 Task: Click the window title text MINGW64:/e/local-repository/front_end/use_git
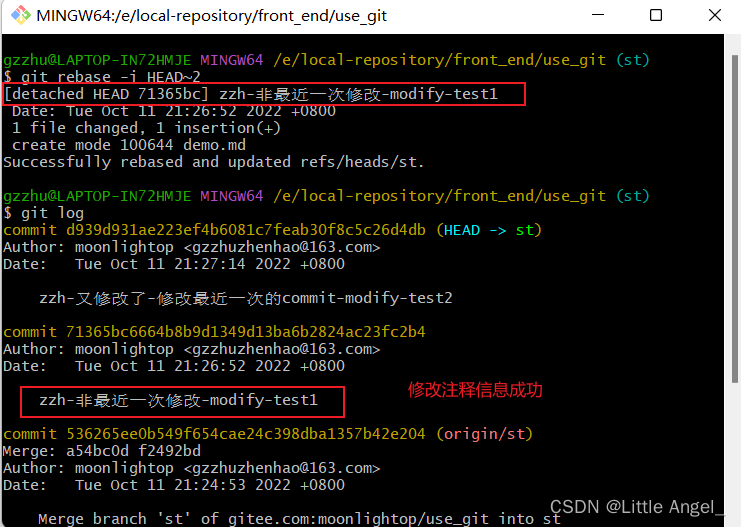(x=211, y=16)
